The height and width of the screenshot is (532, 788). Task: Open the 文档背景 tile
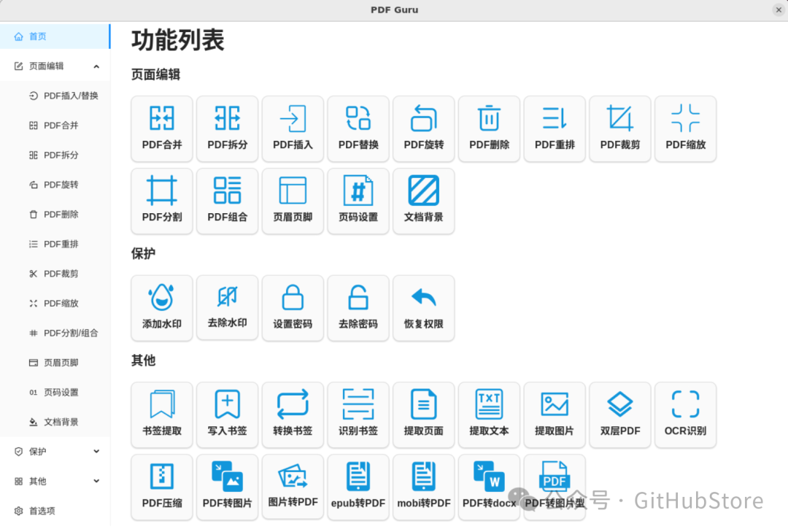(424, 201)
